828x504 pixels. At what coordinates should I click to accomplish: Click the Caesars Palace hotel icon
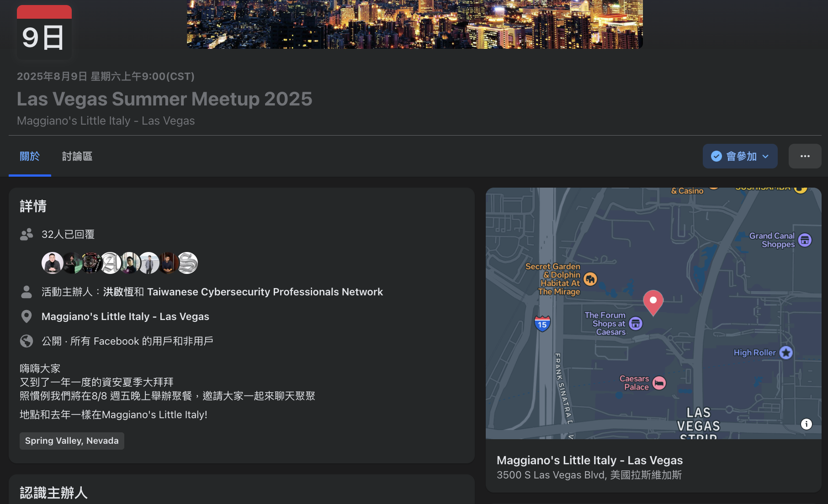click(x=659, y=383)
